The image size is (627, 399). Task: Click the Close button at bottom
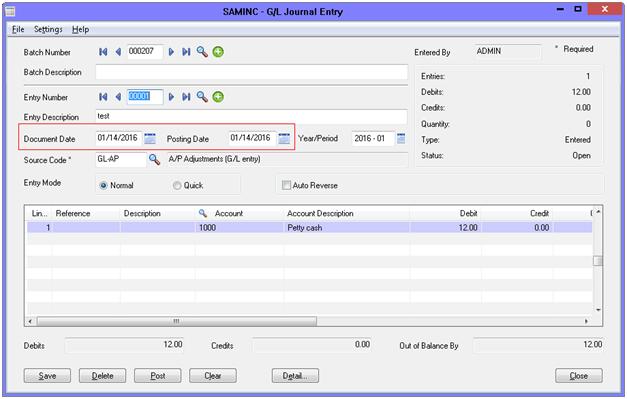pos(579,376)
